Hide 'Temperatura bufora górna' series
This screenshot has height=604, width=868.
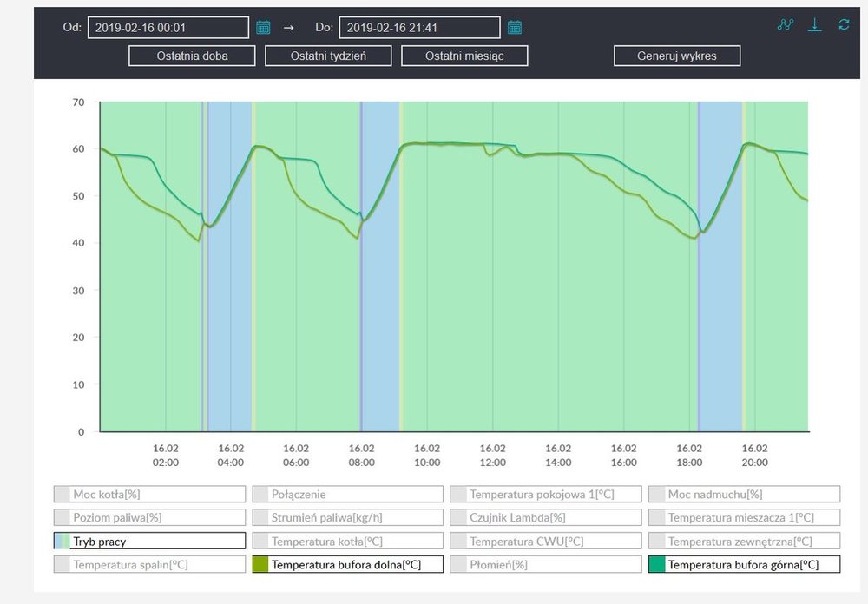(x=745, y=565)
